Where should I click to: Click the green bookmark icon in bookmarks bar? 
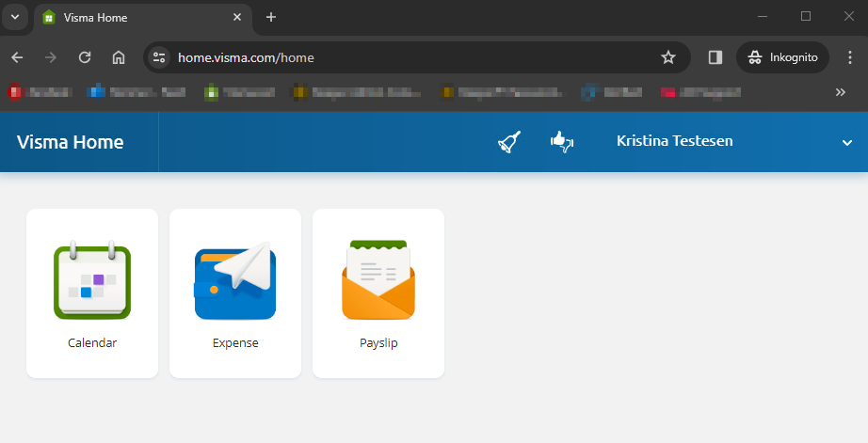point(211,92)
